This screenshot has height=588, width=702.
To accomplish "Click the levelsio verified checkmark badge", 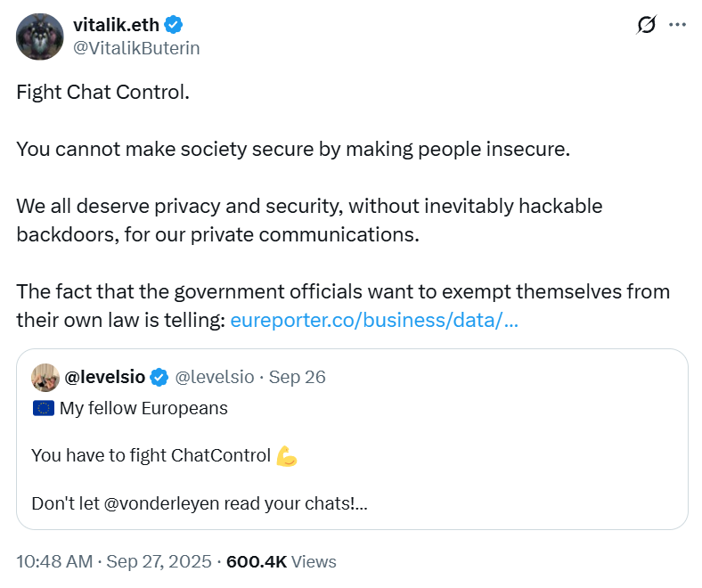I will [x=159, y=377].
